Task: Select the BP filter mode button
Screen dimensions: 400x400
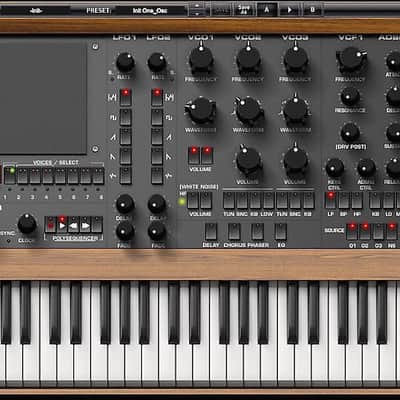Action: 344,200
